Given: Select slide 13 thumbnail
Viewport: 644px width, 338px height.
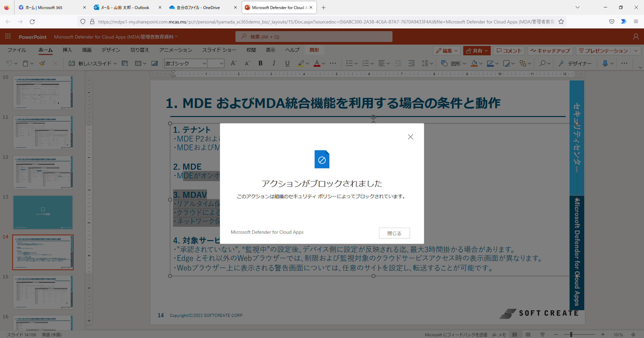Looking at the screenshot, I should point(43,212).
